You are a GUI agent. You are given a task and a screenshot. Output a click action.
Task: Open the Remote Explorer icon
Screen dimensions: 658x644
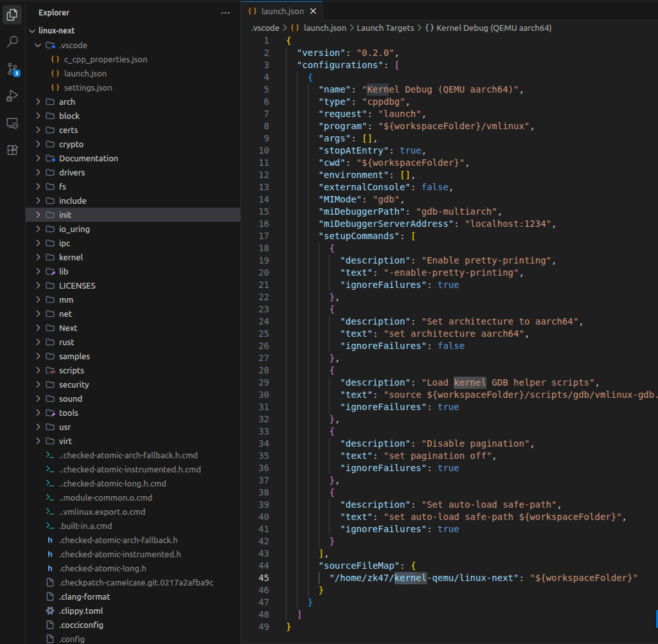(12, 123)
